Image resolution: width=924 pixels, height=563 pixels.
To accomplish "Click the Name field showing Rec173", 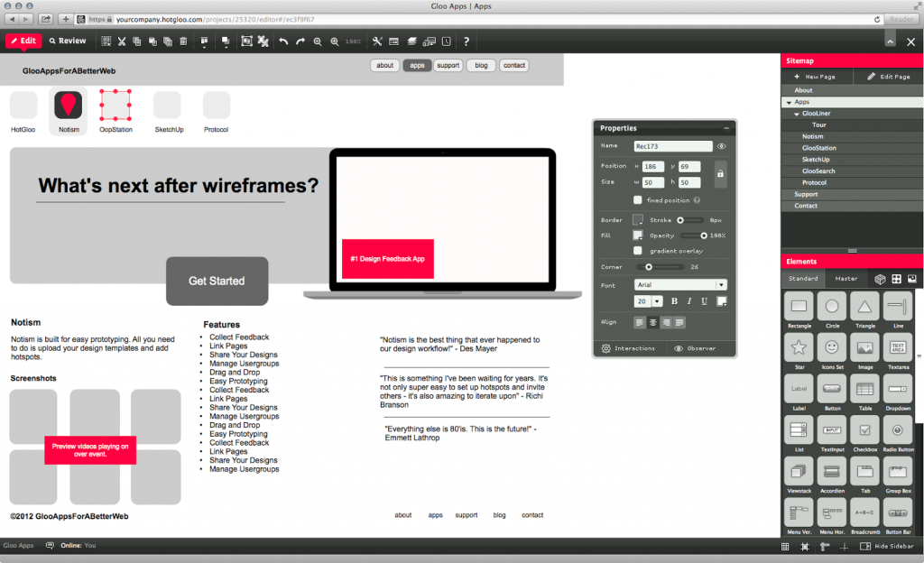I will (x=672, y=145).
